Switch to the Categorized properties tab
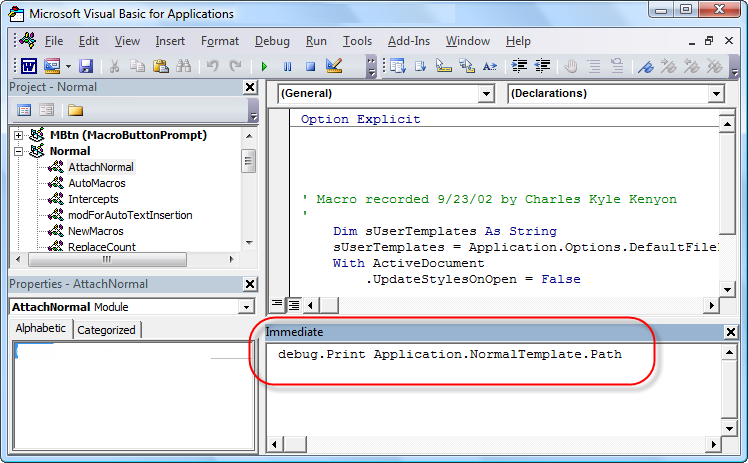 tap(106, 330)
